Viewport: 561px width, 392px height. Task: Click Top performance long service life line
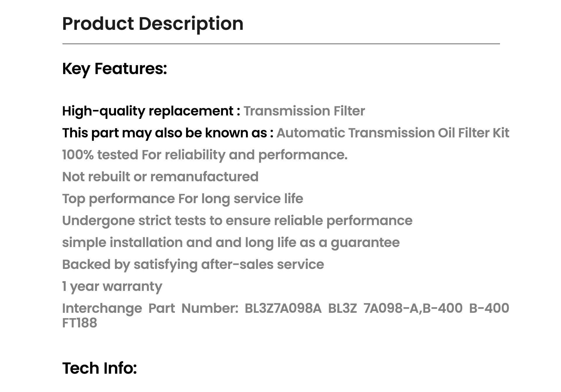click(x=183, y=199)
